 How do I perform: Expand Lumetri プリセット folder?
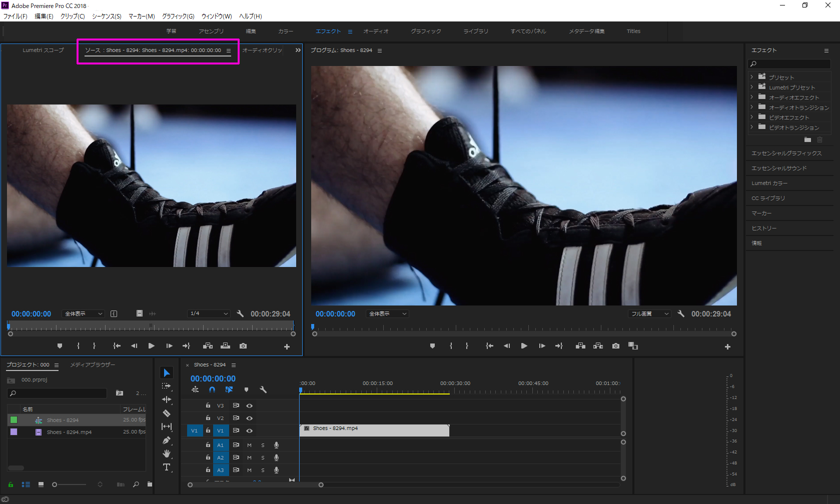[751, 87]
